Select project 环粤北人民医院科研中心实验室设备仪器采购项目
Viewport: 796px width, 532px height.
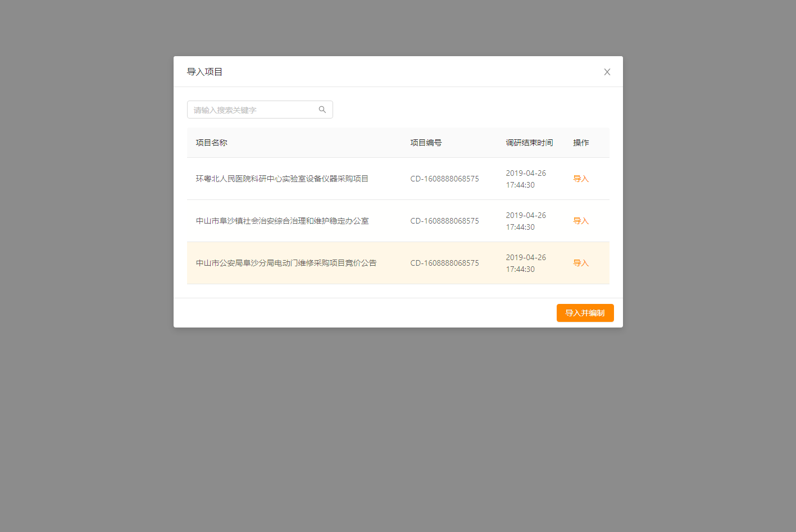point(282,179)
